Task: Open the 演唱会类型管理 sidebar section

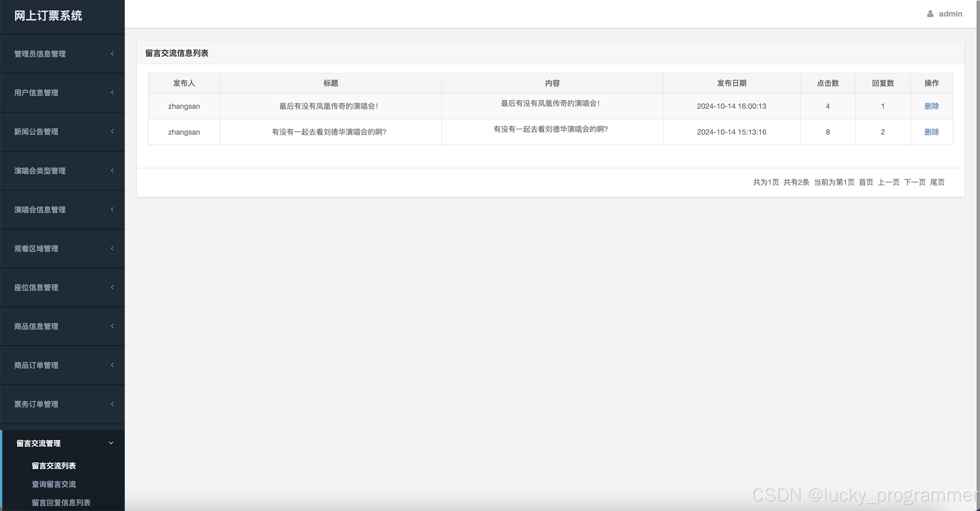Action: tap(40, 171)
